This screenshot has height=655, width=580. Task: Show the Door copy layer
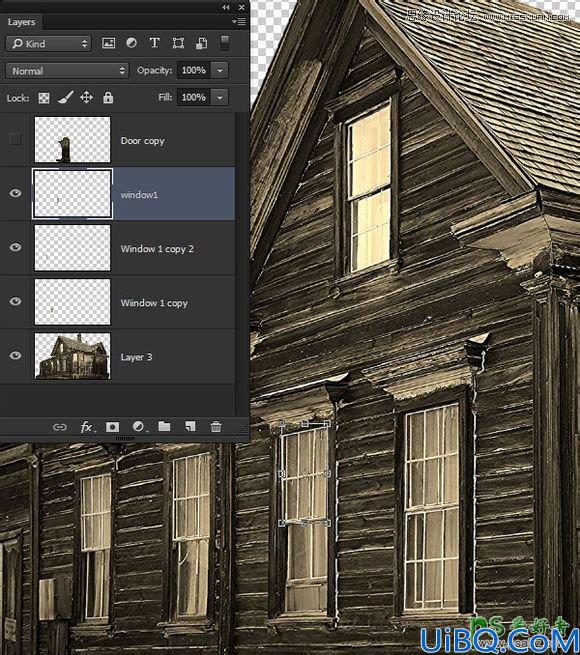pyautogui.click(x=15, y=139)
